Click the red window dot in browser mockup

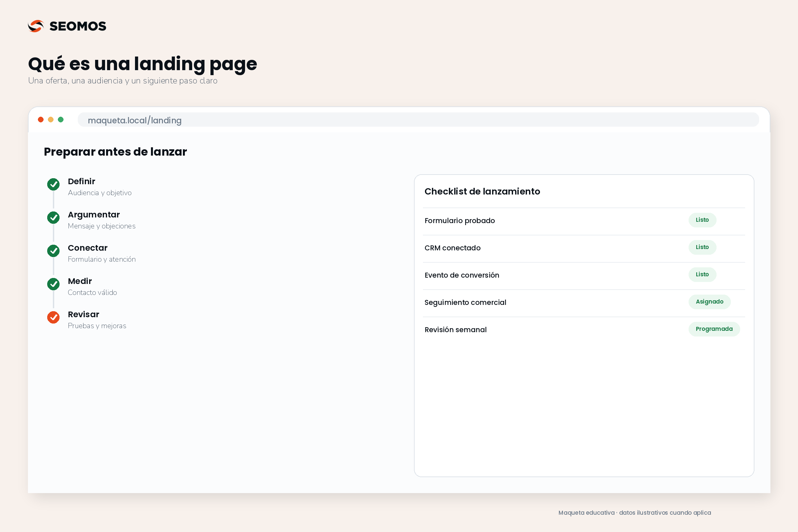41,119
